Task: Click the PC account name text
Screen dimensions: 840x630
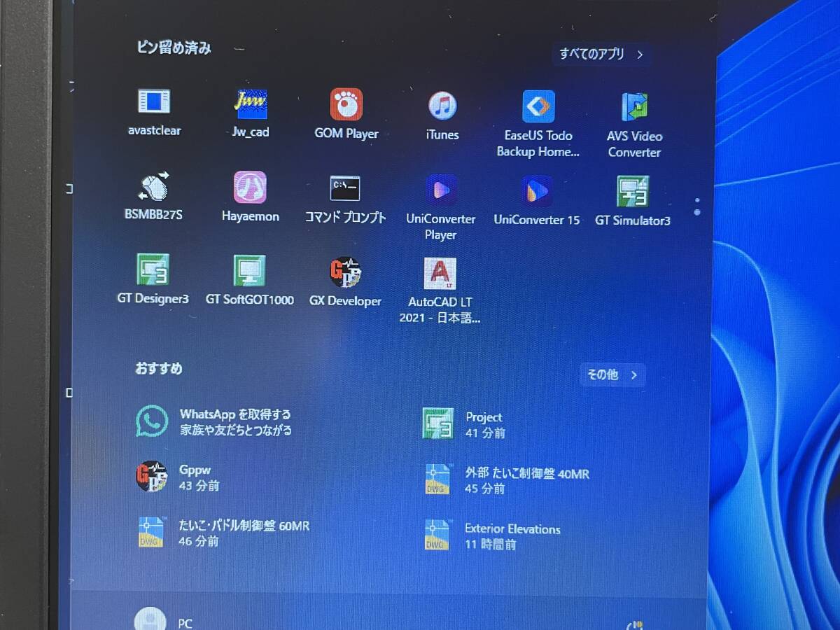Action: pos(185,624)
